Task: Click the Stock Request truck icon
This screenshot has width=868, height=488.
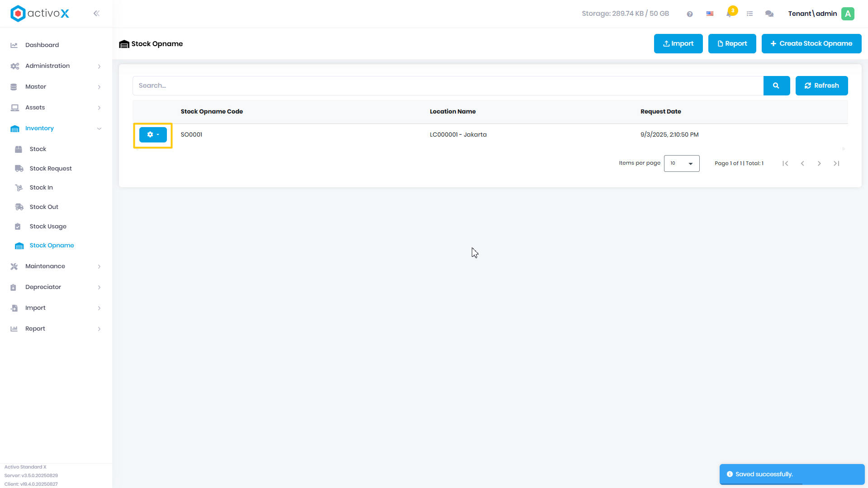Action: pos(19,169)
